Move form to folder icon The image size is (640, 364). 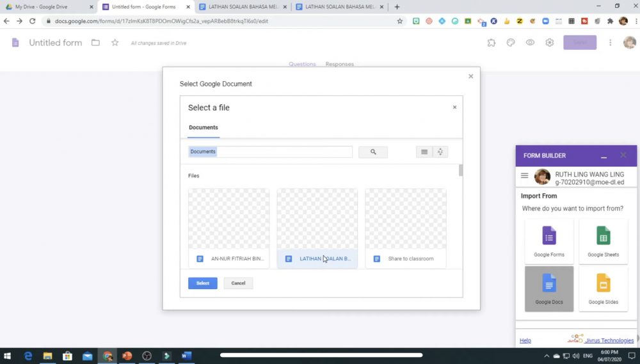(95, 42)
